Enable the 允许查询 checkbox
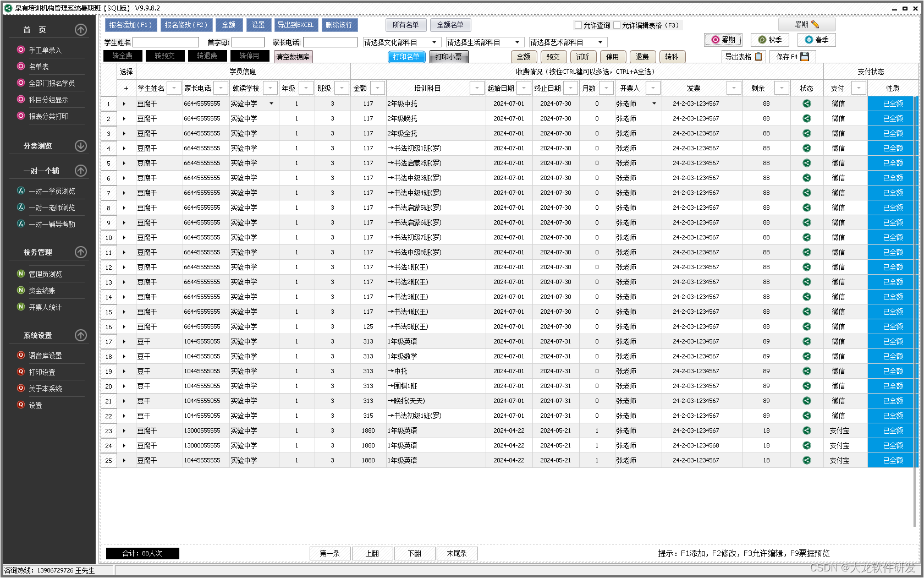Image resolution: width=924 pixels, height=578 pixels. point(578,25)
